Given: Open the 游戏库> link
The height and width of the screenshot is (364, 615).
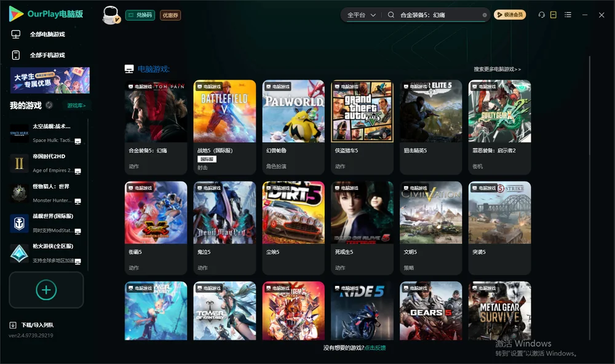Looking at the screenshot, I should point(76,106).
